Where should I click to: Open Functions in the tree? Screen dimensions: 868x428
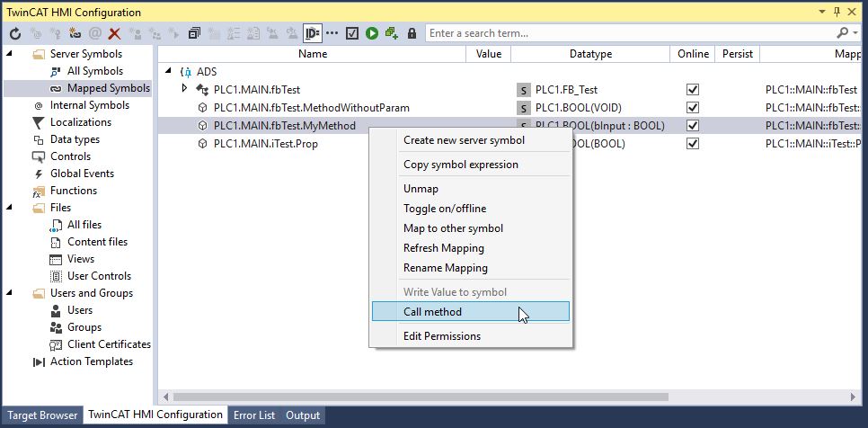click(74, 191)
